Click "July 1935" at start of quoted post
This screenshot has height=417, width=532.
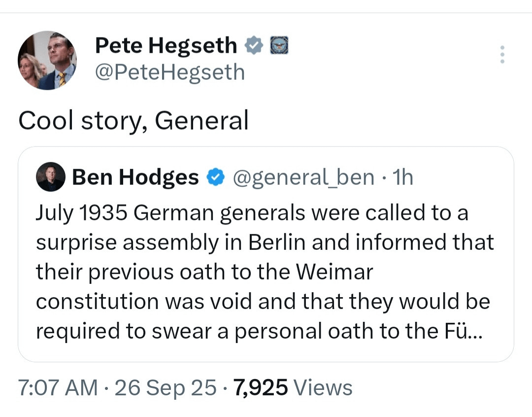(81, 213)
